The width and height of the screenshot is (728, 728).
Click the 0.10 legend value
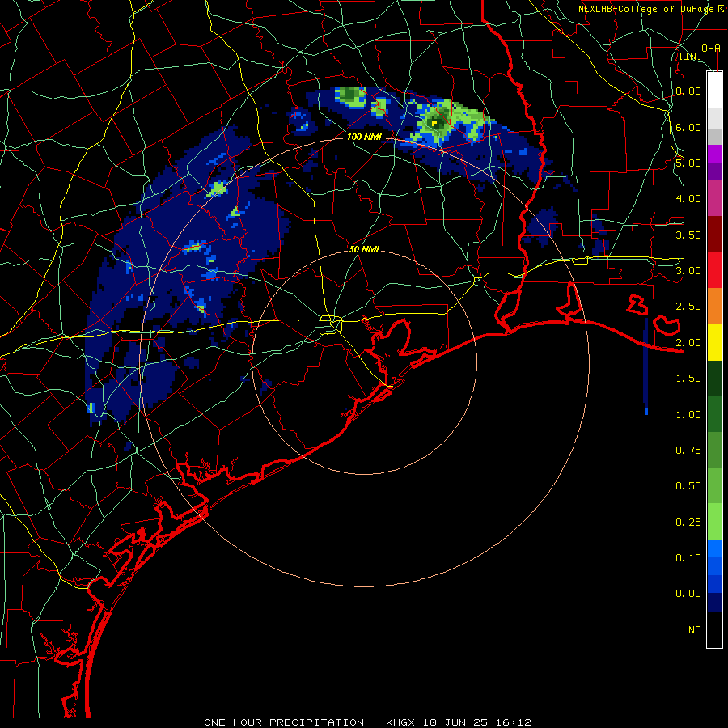pos(688,558)
